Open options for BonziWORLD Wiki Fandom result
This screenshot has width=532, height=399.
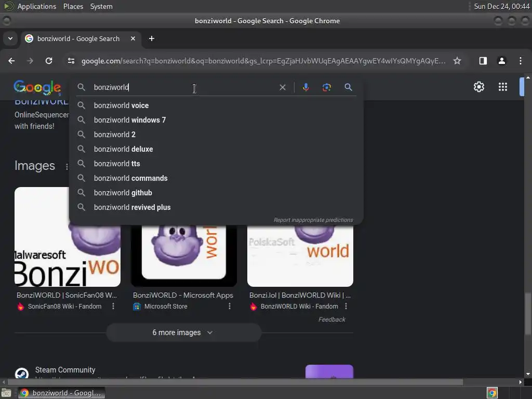(x=346, y=306)
